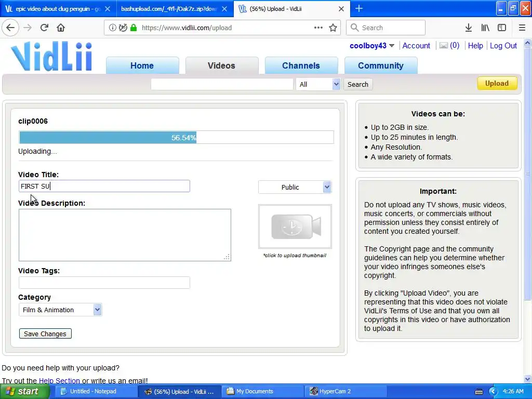Reload the current page
Image resolution: width=532 pixels, height=399 pixels.
44,28
